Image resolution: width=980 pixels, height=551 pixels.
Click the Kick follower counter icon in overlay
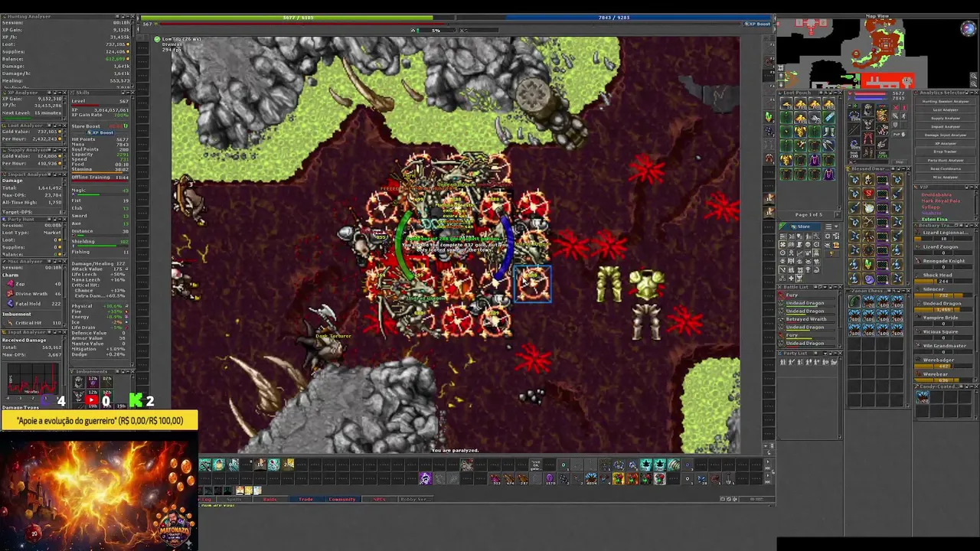(x=136, y=399)
